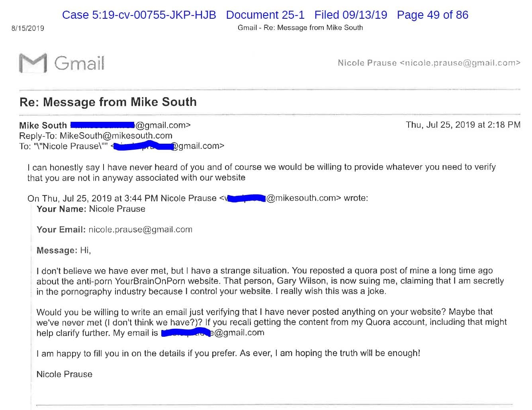Click the Page 49 of 86 indicator
532x410 pixels.
tap(432, 15)
